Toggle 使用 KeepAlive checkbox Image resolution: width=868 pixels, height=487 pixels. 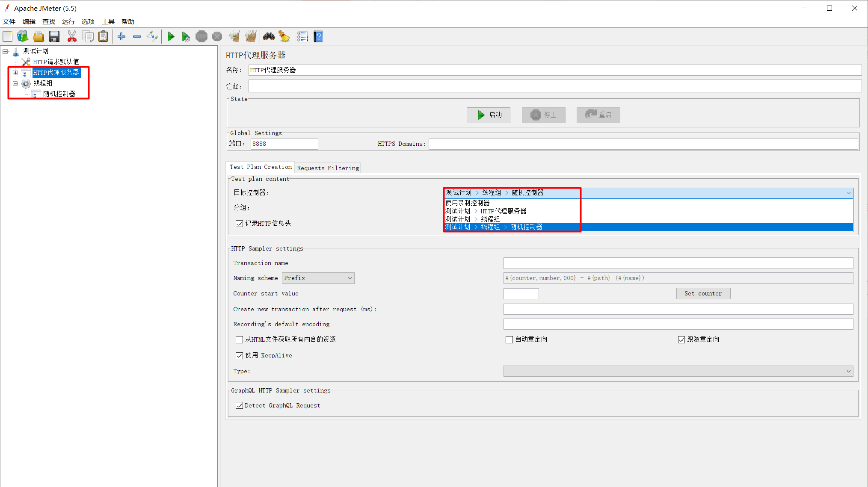click(239, 356)
